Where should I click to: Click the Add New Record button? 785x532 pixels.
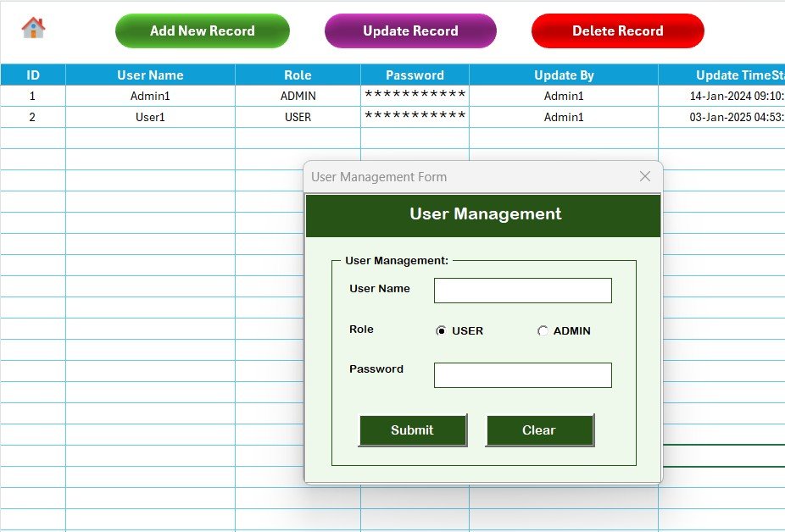pyautogui.click(x=202, y=30)
